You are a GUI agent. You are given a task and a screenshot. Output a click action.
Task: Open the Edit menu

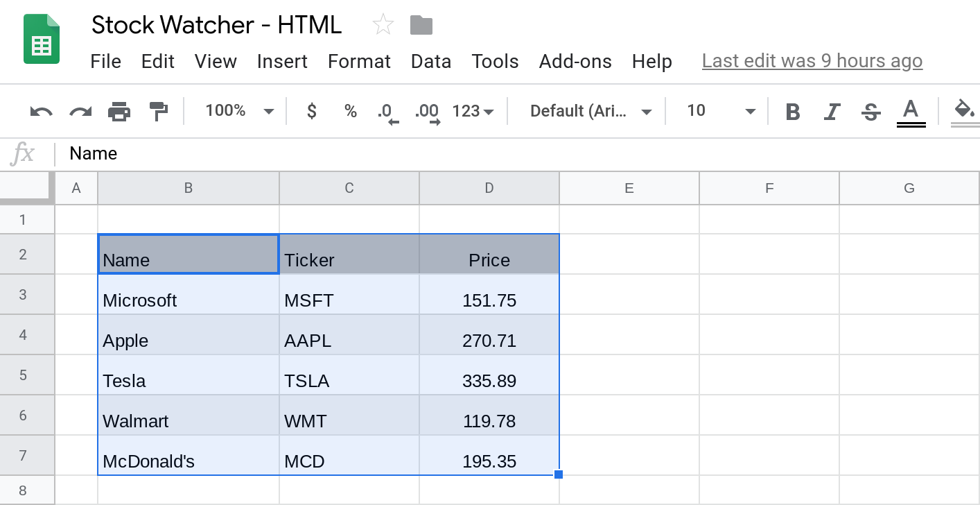click(158, 61)
